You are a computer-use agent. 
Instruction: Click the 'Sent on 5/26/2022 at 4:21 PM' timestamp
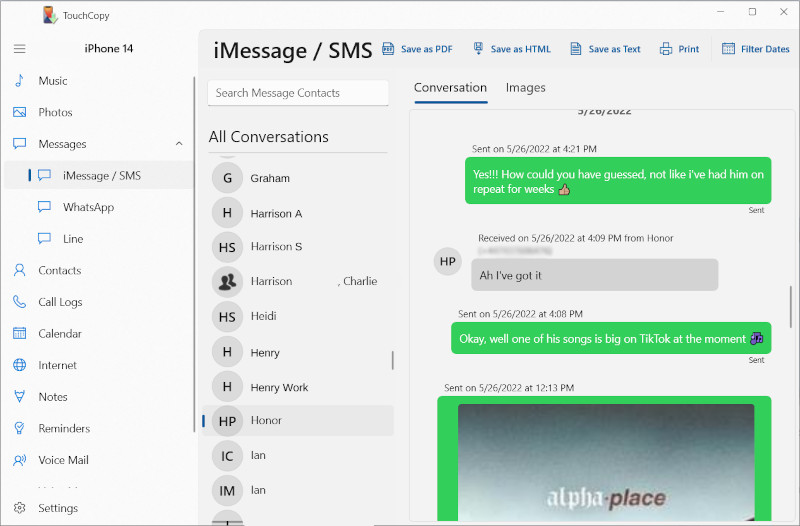[x=534, y=149]
